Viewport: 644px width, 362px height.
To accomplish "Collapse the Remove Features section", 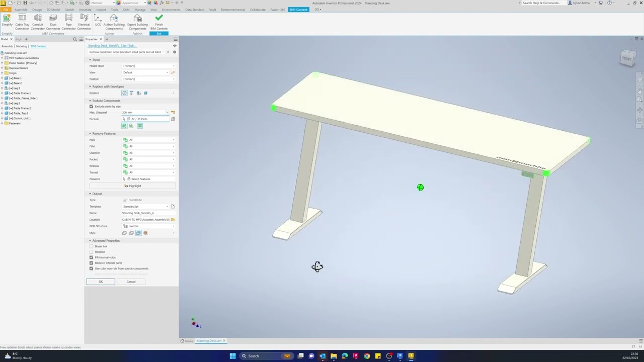I will point(90,133).
